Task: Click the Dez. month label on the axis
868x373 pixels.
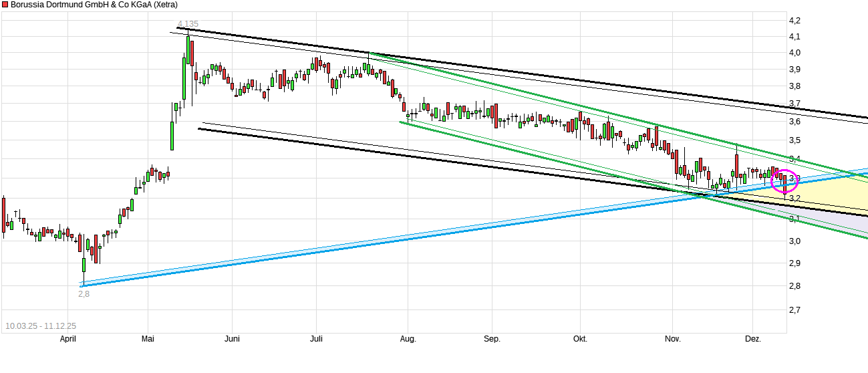Action: click(x=753, y=339)
